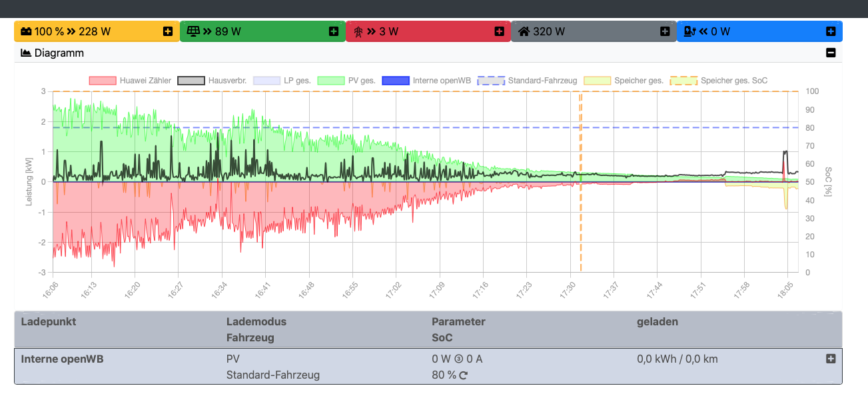868x408 pixels.
Task: Click the 0,0 kWh / 0,0 km value
Action: point(677,359)
